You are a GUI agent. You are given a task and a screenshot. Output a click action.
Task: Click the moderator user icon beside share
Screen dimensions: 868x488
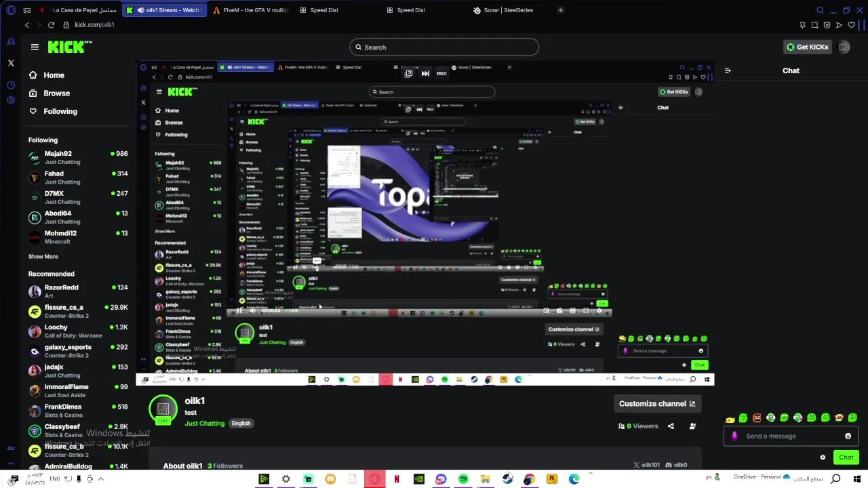coord(692,426)
